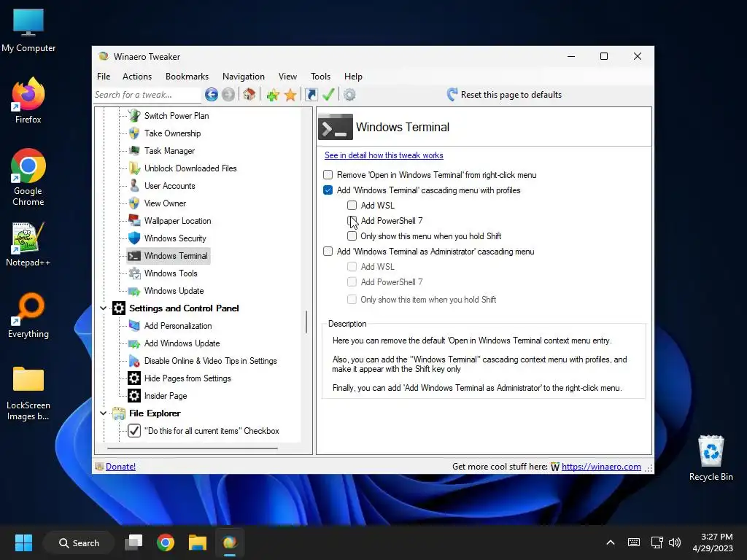This screenshot has width=747, height=560.
Task: Click the User Accounts person icon
Action: [134, 186]
